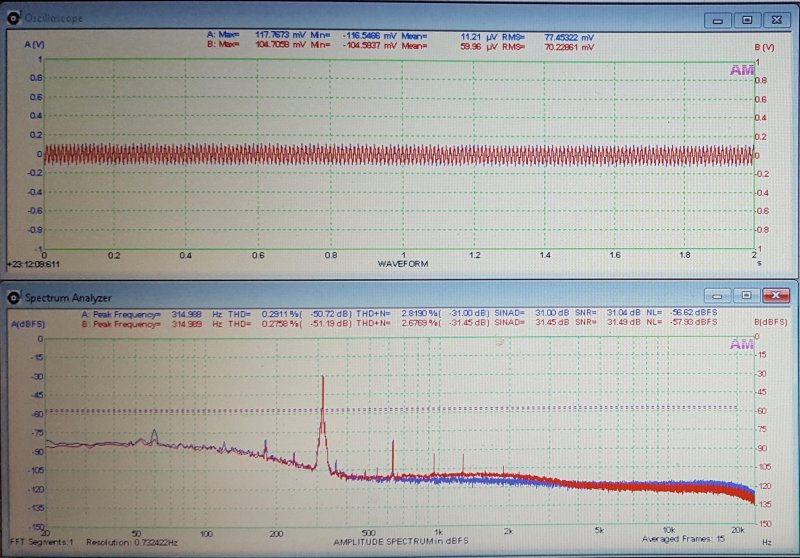Viewport: 800px width, 558px height.
Task: Click channel A Min value '-116.5466 mV'
Action: point(369,36)
